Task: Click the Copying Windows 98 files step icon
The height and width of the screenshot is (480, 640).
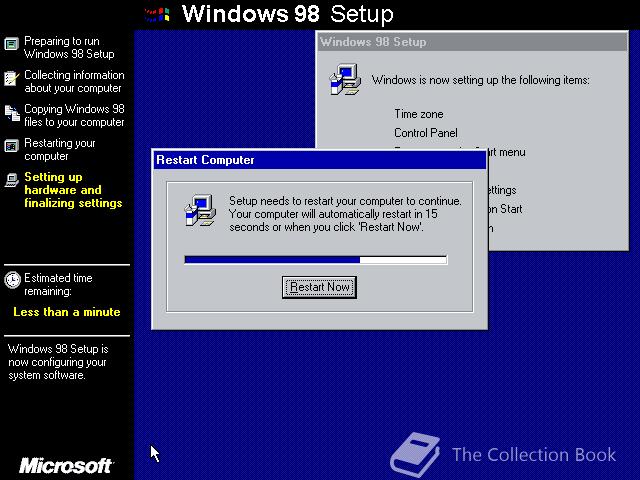Action: tap(12, 113)
